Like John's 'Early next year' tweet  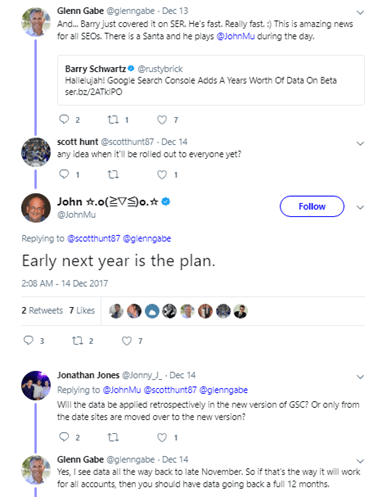(x=127, y=341)
